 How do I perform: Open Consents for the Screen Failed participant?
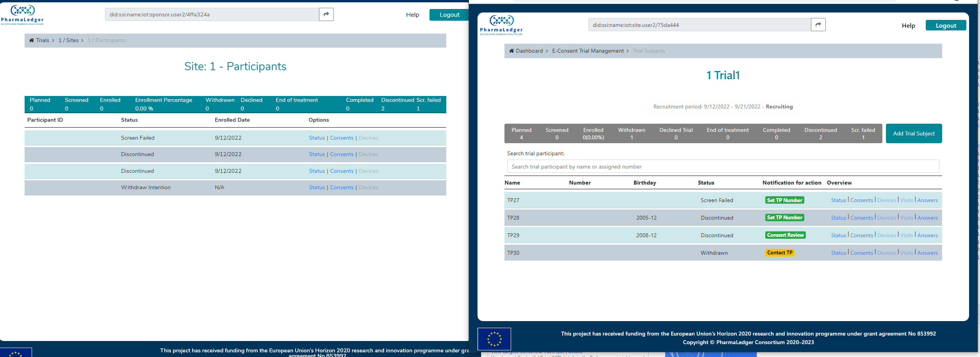pos(342,137)
